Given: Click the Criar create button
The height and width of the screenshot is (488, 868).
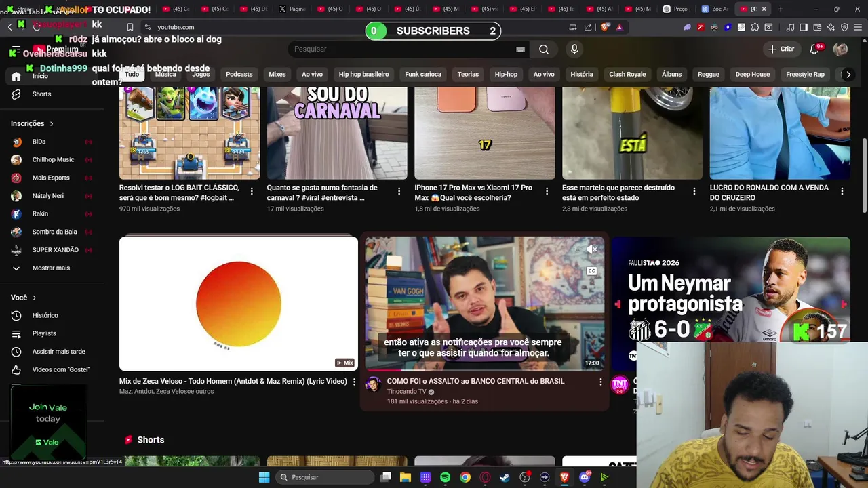Looking at the screenshot, I should (781, 49).
